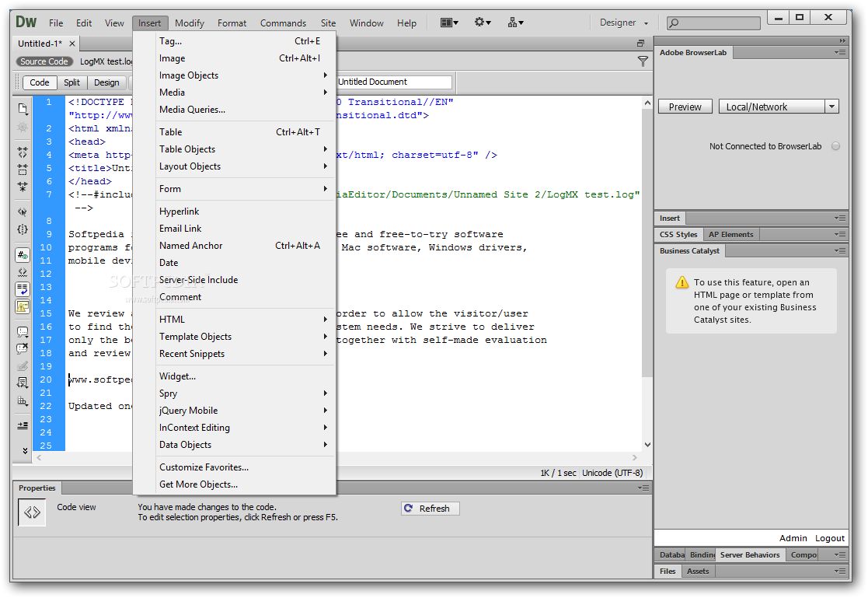Screen dimensions: 868x598
Task: Open the Local/Network combo box
Action: (x=779, y=107)
